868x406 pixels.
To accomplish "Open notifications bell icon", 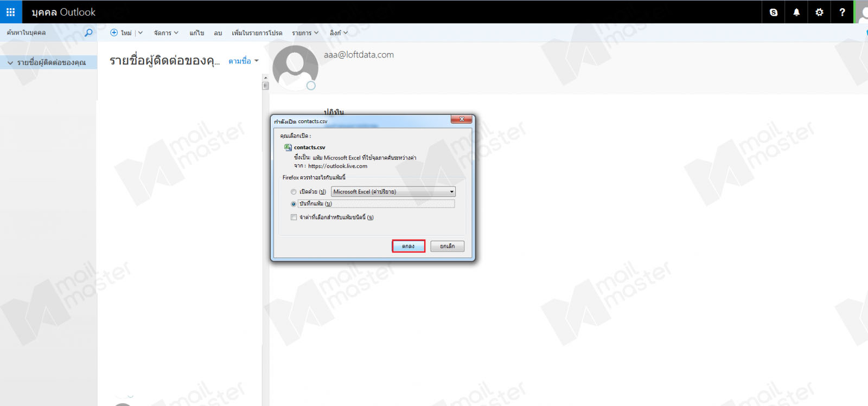I will (x=796, y=12).
